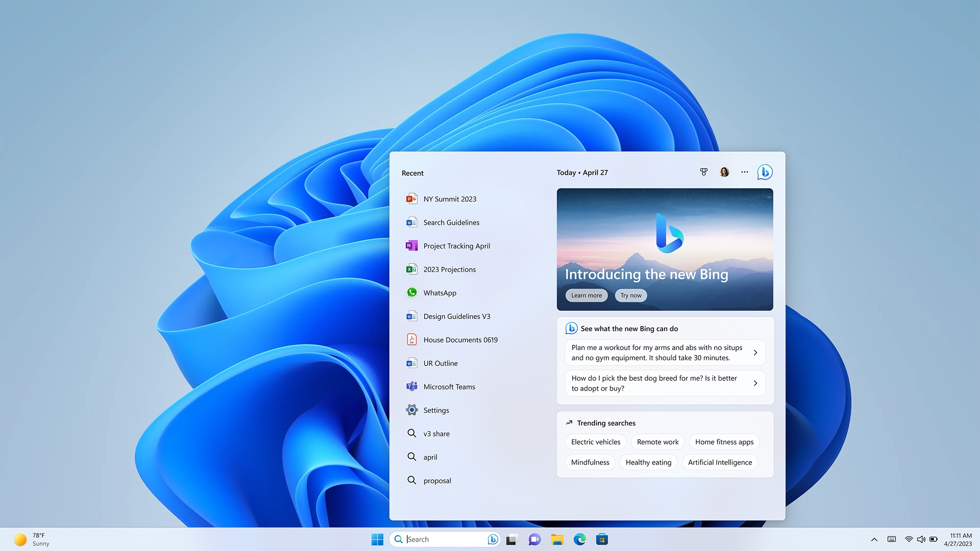This screenshot has width=980, height=551.
Task: Open Microsoft Store from taskbar
Action: pyautogui.click(x=602, y=539)
